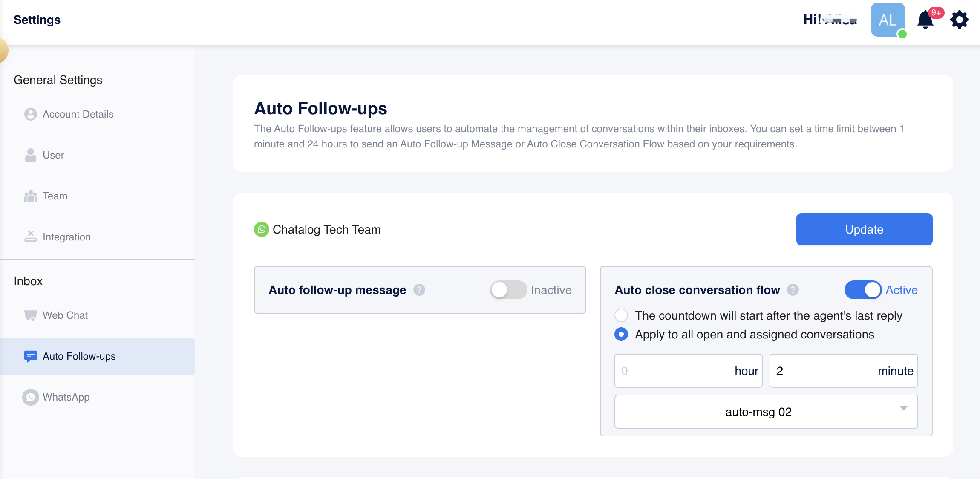Click the AL user avatar
Viewport: 980px width, 479px height.
tap(888, 20)
